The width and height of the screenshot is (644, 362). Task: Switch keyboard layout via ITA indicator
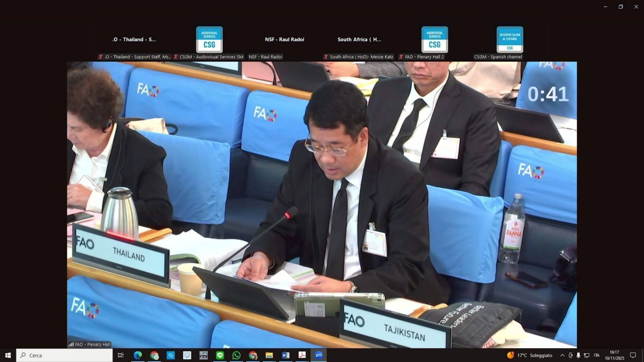tap(596, 355)
